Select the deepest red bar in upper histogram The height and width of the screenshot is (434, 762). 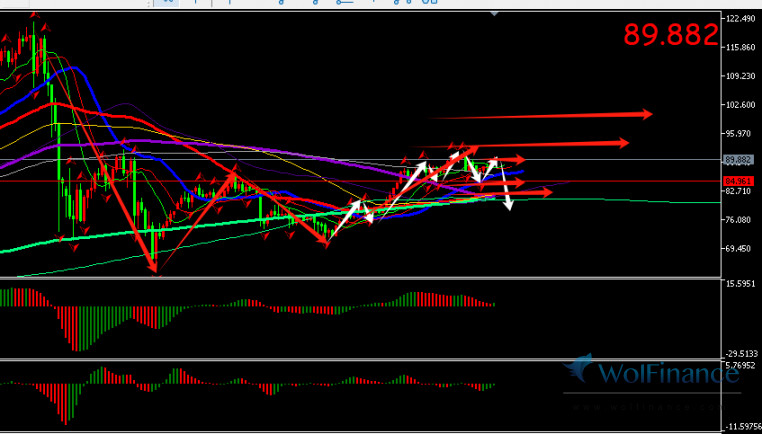pos(76,328)
